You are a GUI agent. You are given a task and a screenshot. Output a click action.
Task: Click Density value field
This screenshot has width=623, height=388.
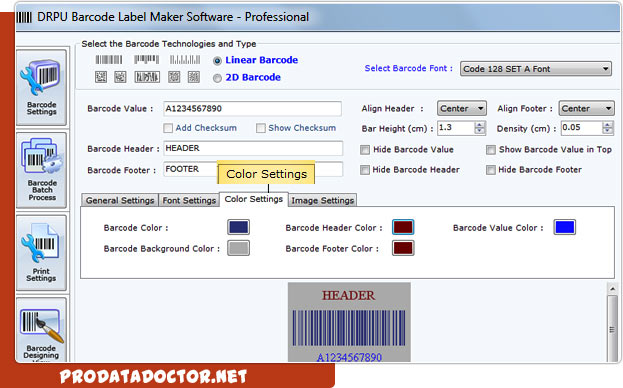(581, 128)
